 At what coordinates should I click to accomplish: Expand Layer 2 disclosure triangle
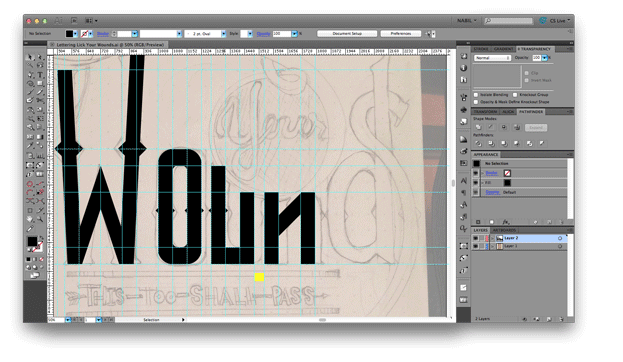click(x=493, y=238)
